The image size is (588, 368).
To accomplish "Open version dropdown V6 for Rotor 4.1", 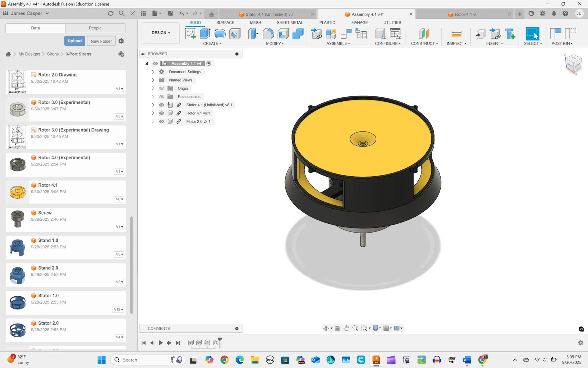I will 119,199.
